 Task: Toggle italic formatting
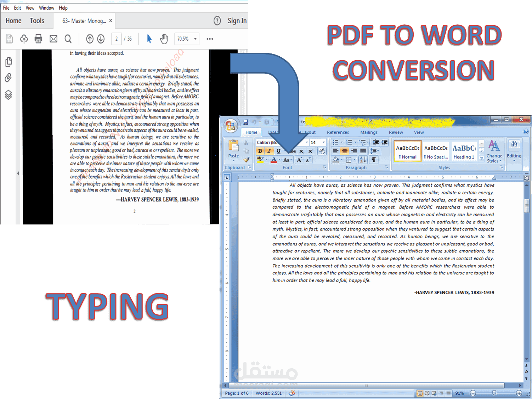(270, 150)
